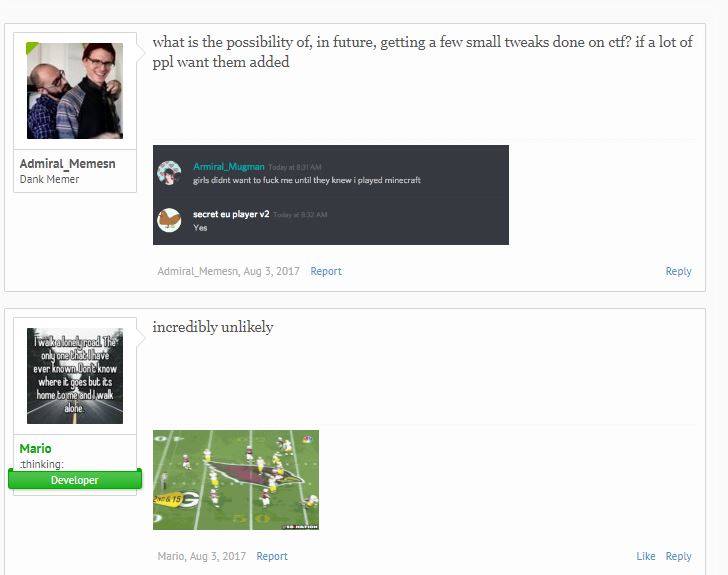
Task: Click the green online corner indicator on avatar
Action: (31, 47)
